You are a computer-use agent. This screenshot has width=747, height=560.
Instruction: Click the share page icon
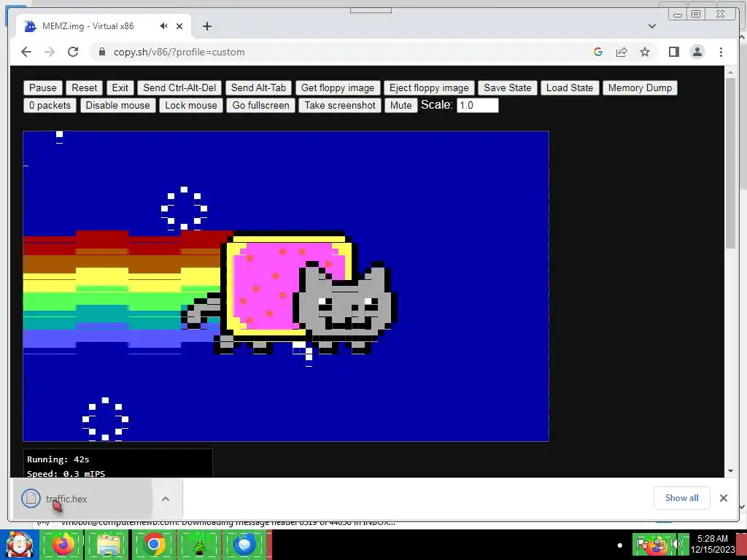click(x=622, y=52)
